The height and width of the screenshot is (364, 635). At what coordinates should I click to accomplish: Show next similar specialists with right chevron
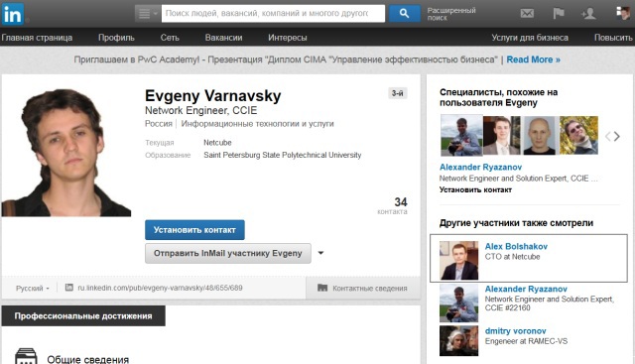pos(617,137)
